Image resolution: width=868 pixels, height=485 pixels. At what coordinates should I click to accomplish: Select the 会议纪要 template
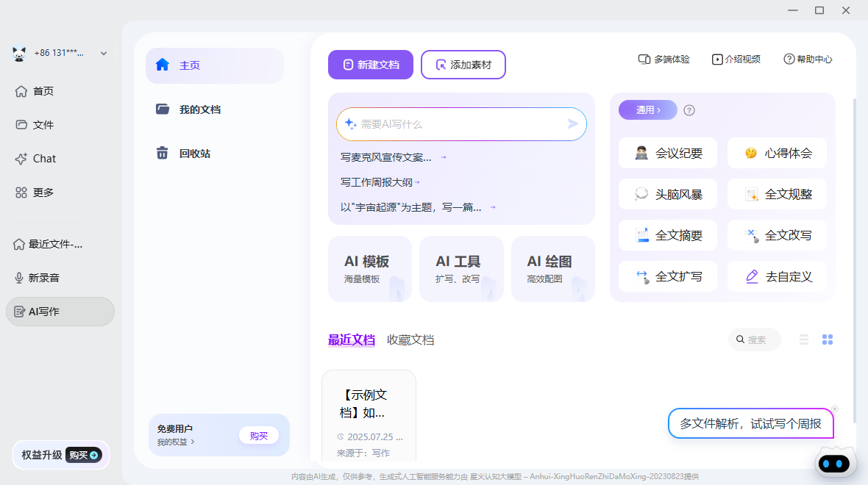point(668,153)
